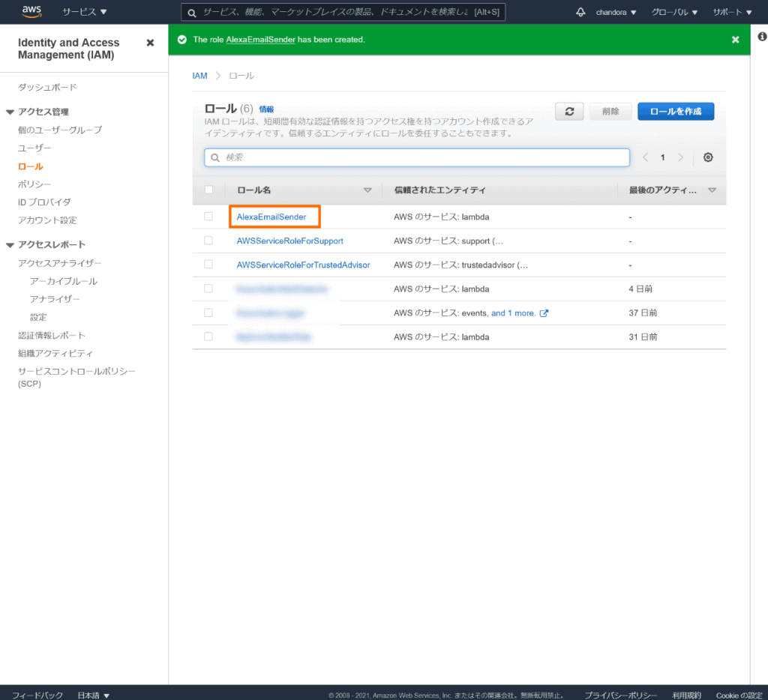Go to next page of roles
Screen dimensions: 768x700
click(x=680, y=157)
